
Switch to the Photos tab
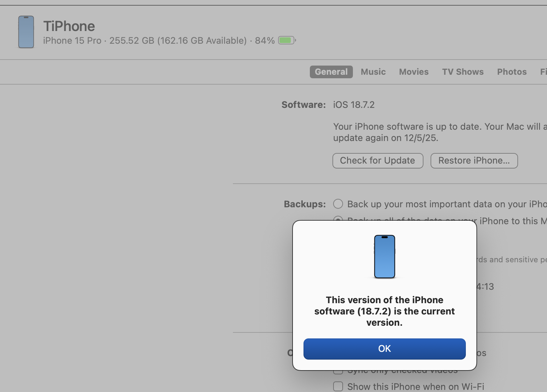pyautogui.click(x=512, y=72)
